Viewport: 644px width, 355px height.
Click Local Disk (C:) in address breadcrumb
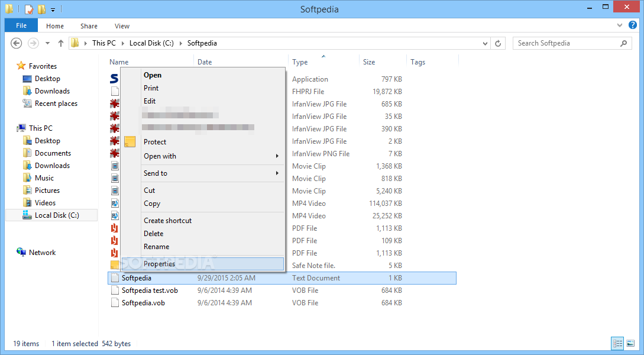[x=151, y=43]
